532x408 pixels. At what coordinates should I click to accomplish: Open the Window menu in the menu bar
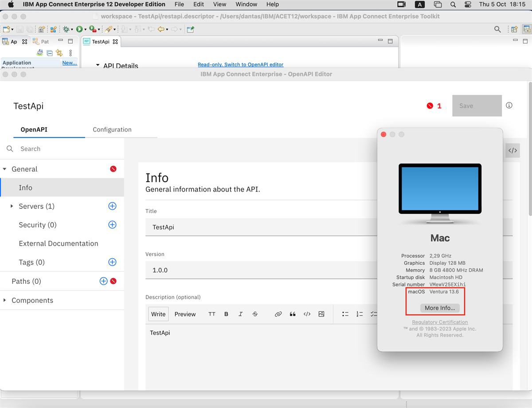[x=246, y=4]
